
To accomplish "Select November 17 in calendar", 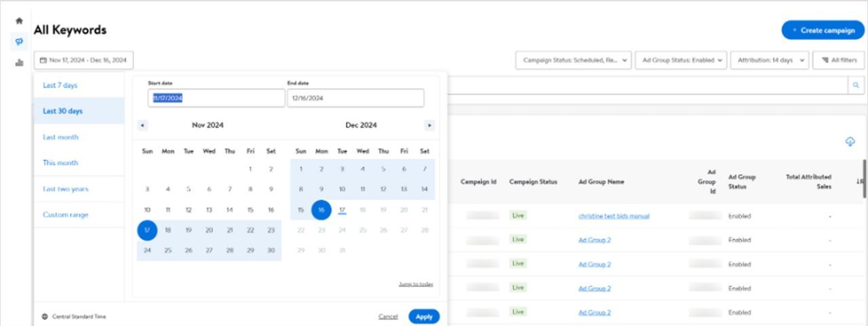I will (x=147, y=230).
